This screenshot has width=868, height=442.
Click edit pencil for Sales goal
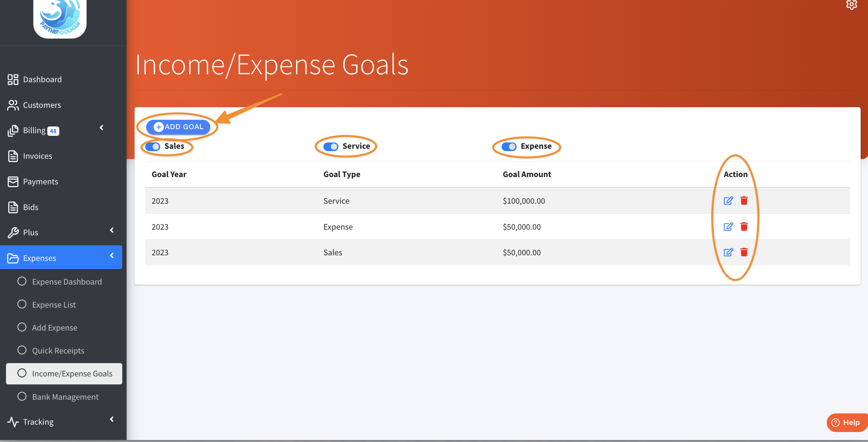(x=728, y=252)
